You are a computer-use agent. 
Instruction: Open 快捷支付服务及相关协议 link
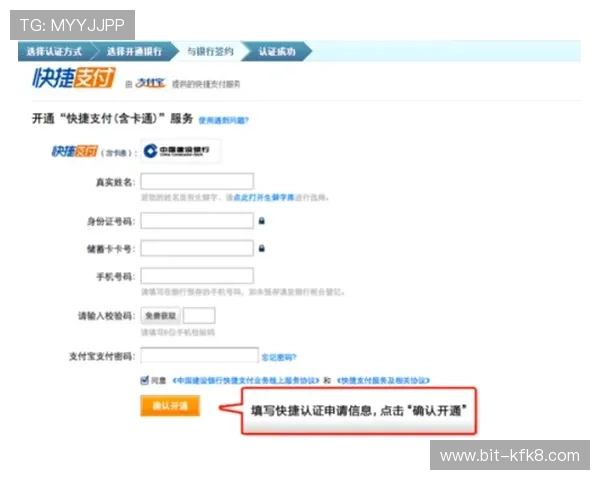coord(383,380)
